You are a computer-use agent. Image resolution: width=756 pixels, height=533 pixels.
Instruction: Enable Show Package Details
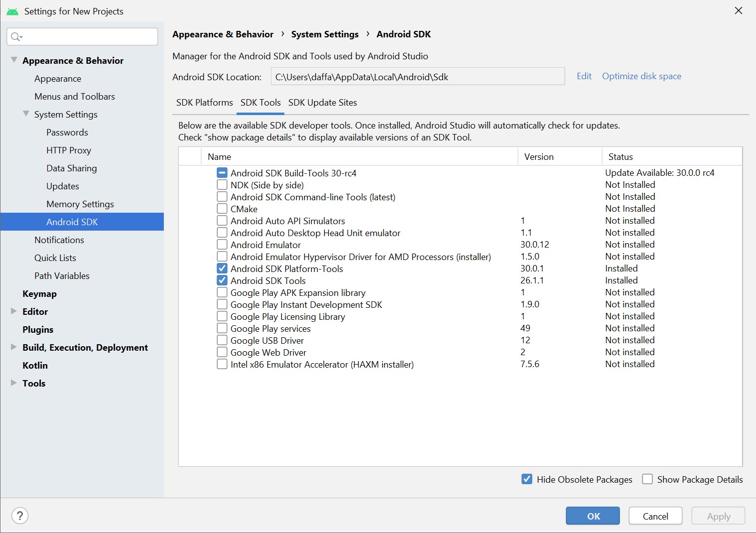coord(647,479)
